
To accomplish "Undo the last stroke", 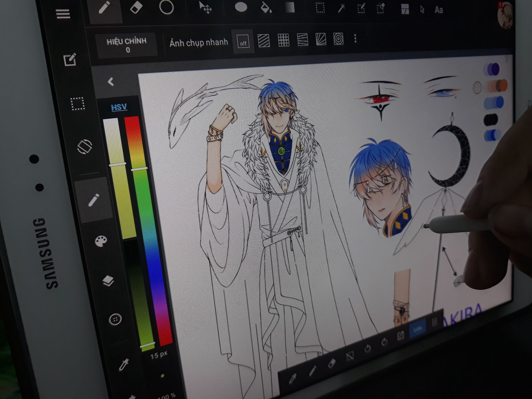I will coord(368,349).
